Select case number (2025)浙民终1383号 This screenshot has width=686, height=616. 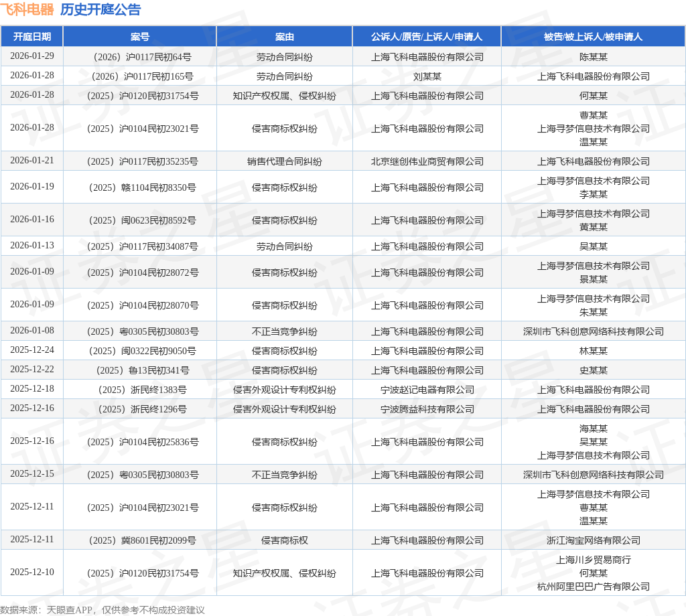142,390
